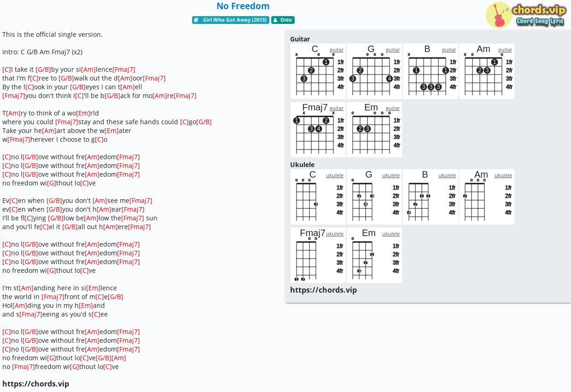Screen dimensions: 571x392
Task: Open ukulele link next to Fmaj7 chord
Action: [x=335, y=234]
